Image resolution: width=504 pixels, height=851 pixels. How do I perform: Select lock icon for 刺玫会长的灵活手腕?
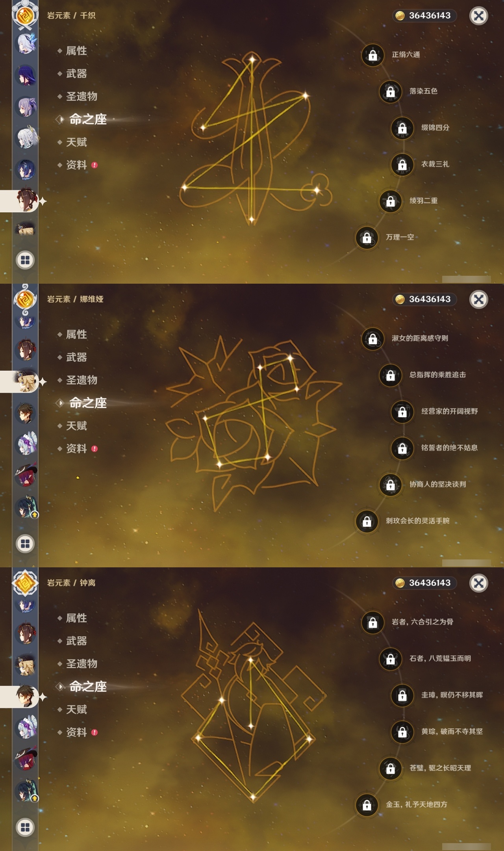[367, 521]
